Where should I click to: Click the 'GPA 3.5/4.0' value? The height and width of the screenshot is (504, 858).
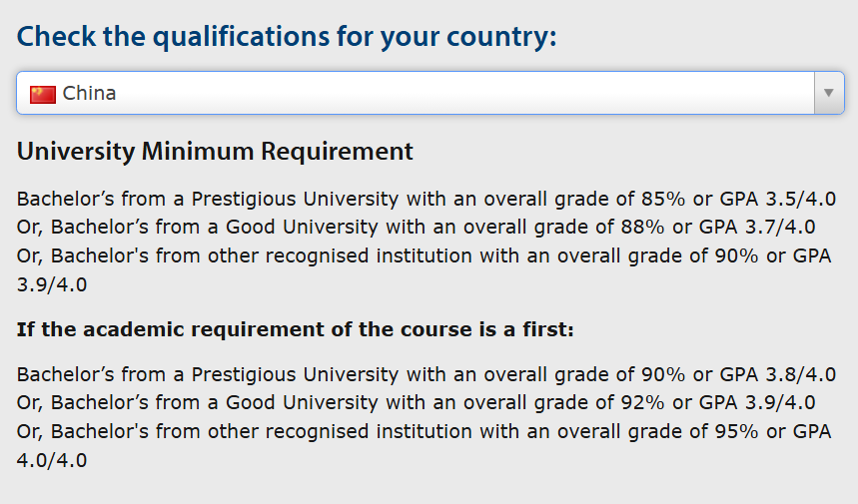[x=777, y=200]
